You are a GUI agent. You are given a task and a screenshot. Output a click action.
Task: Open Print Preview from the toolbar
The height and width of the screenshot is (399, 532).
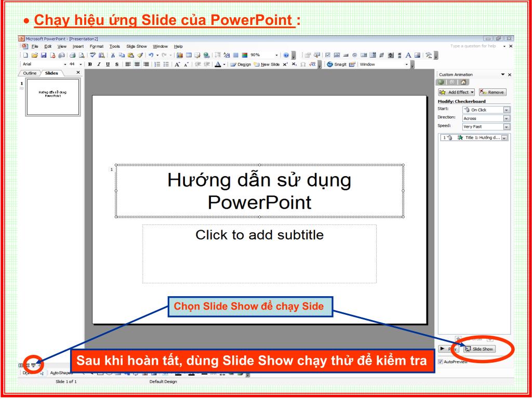click(x=82, y=55)
